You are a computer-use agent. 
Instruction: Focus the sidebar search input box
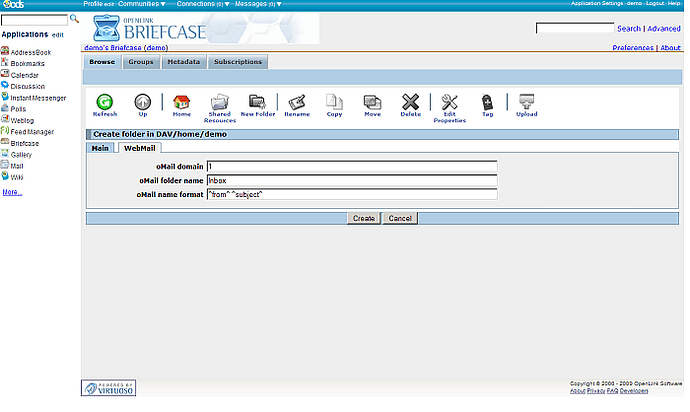pyautogui.click(x=34, y=20)
